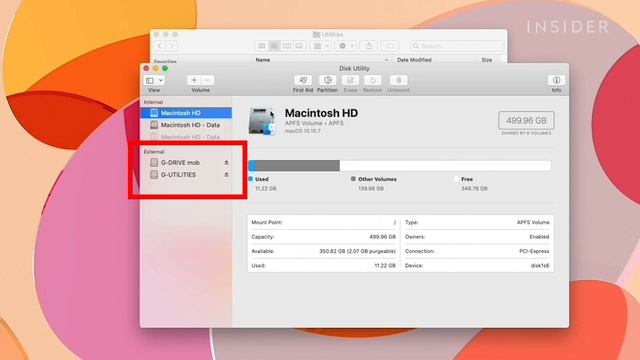Run First Aid on the disk

[x=303, y=80]
